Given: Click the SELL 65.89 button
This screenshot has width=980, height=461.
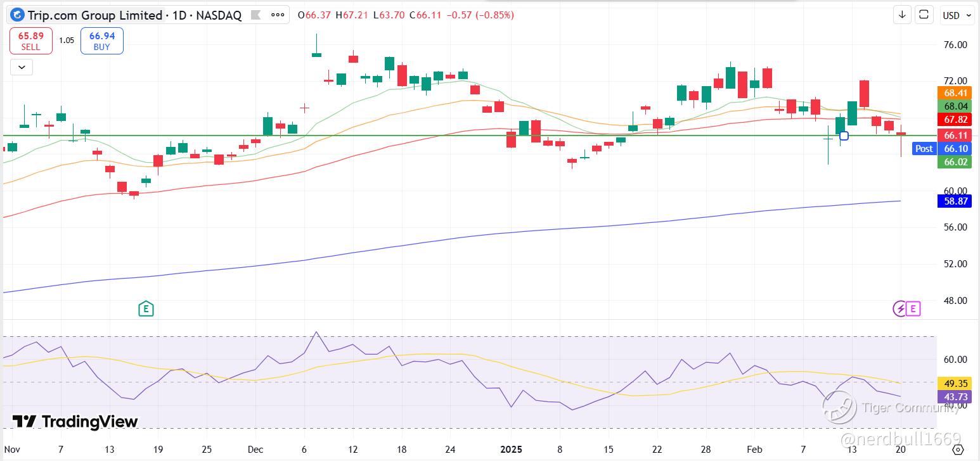Looking at the screenshot, I should click(x=30, y=41).
